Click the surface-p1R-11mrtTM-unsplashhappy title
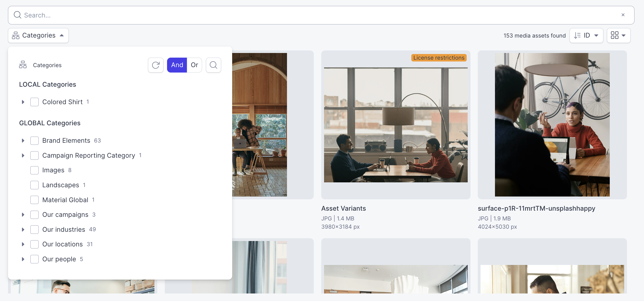The width and height of the screenshot is (644, 303). [537, 208]
